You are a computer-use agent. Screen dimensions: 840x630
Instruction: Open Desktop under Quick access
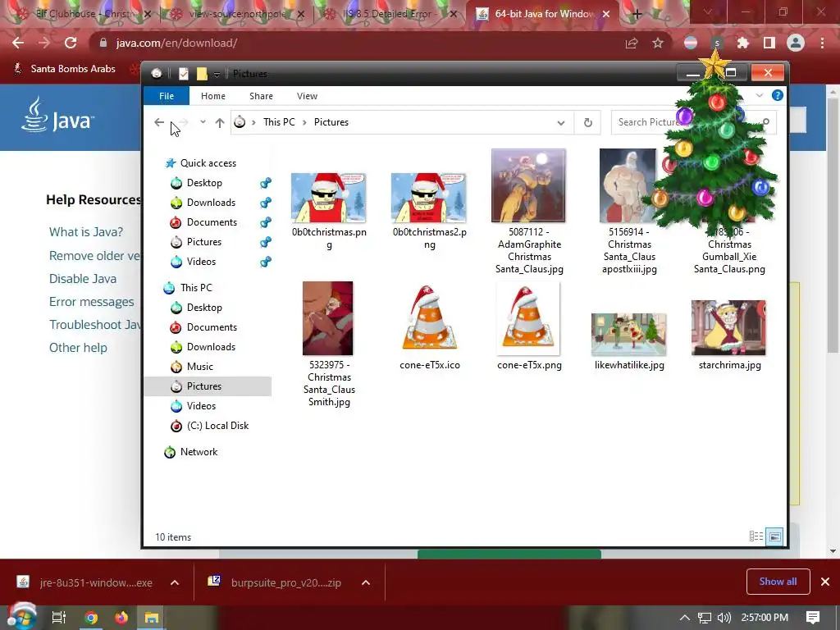tap(204, 183)
